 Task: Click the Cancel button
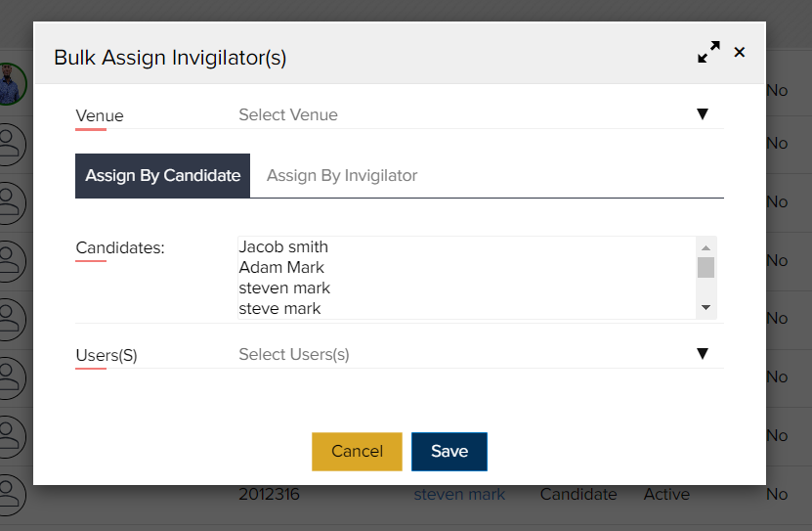pyautogui.click(x=357, y=451)
